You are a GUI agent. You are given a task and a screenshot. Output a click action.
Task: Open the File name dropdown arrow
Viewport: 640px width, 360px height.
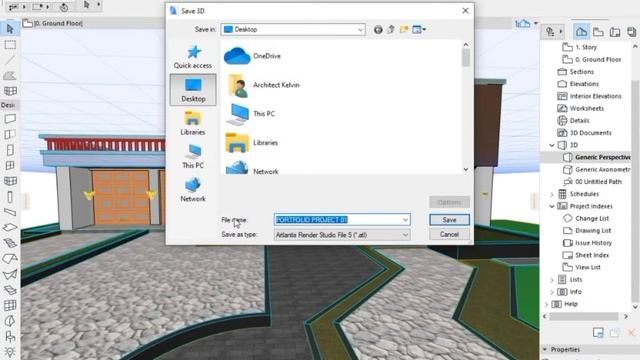click(405, 220)
